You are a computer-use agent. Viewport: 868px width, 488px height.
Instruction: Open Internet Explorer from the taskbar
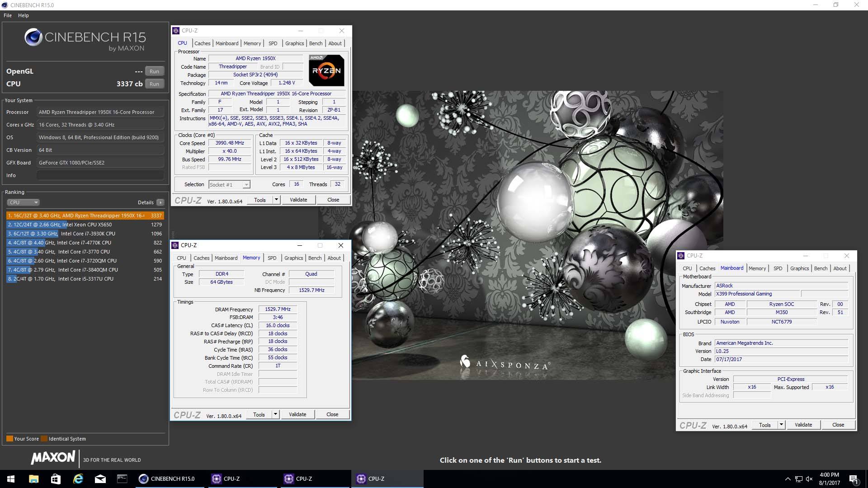78,479
